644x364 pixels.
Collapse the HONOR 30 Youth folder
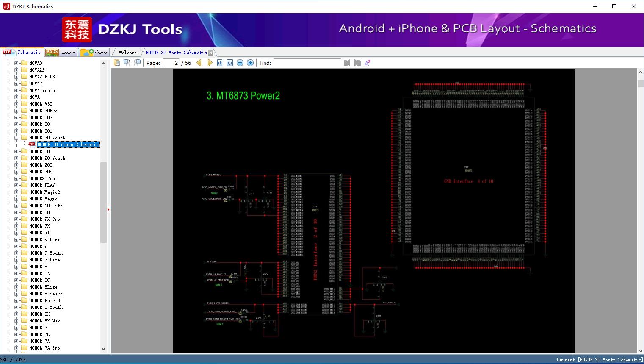tap(17, 138)
